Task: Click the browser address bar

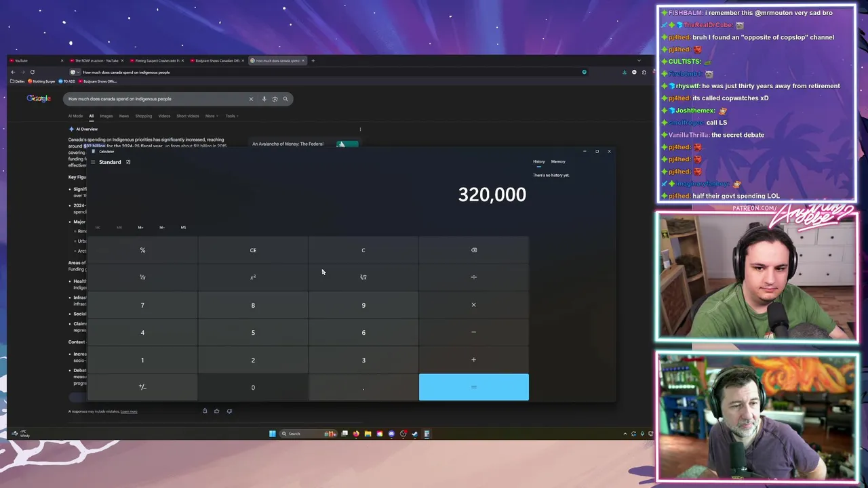Action: [329, 72]
